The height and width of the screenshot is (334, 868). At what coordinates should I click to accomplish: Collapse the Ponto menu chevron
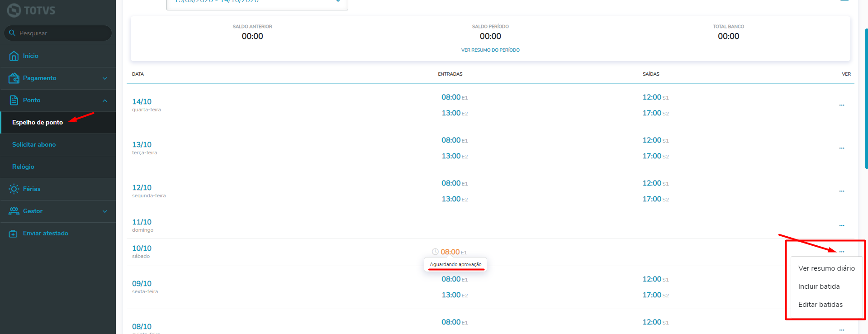point(105,100)
